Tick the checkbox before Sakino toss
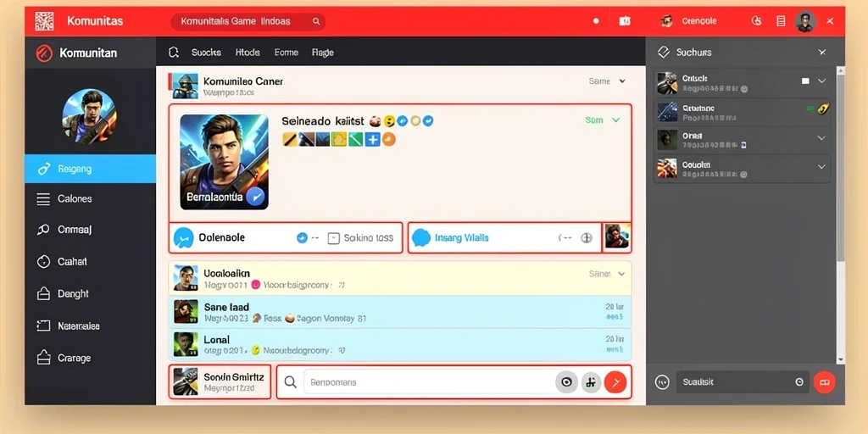Image resolution: width=868 pixels, height=434 pixels. click(333, 238)
